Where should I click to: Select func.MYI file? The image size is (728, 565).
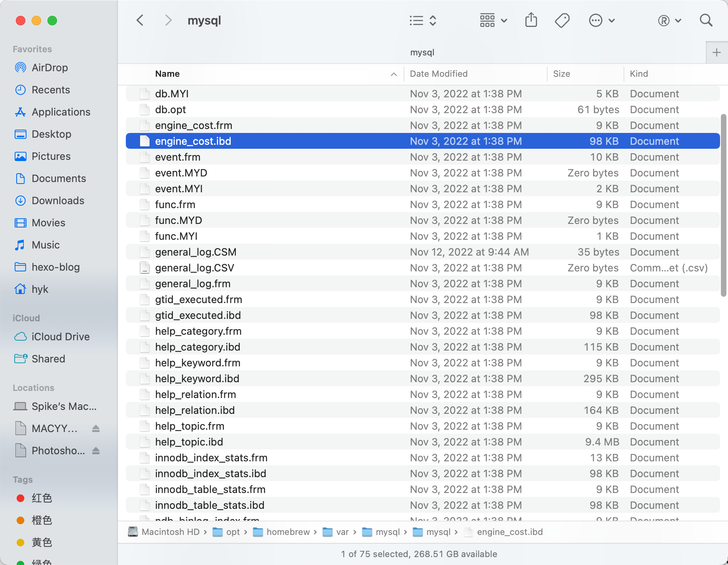pyautogui.click(x=423, y=236)
